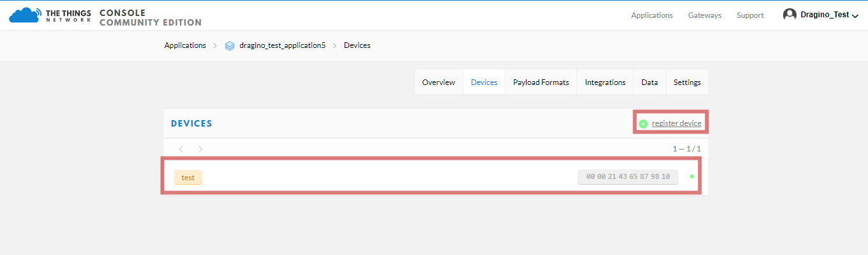Go to next devices page arrow
The height and width of the screenshot is (255, 868).
[200, 149]
